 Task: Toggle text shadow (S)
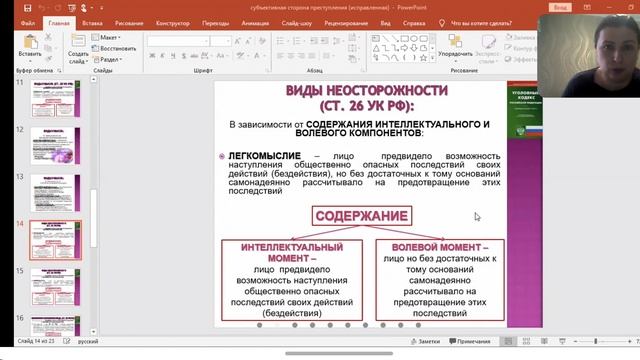click(x=184, y=56)
